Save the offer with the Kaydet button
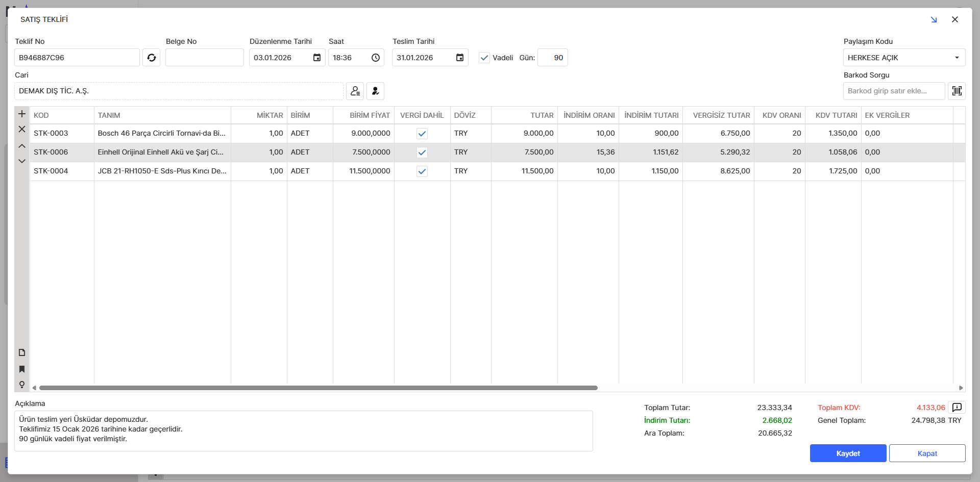Image resolution: width=980 pixels, height=482 pixels. click(848, 453)
